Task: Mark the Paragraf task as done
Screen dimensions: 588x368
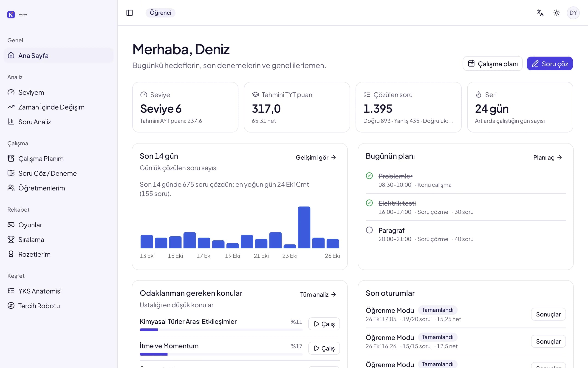Action: [369, 230]
